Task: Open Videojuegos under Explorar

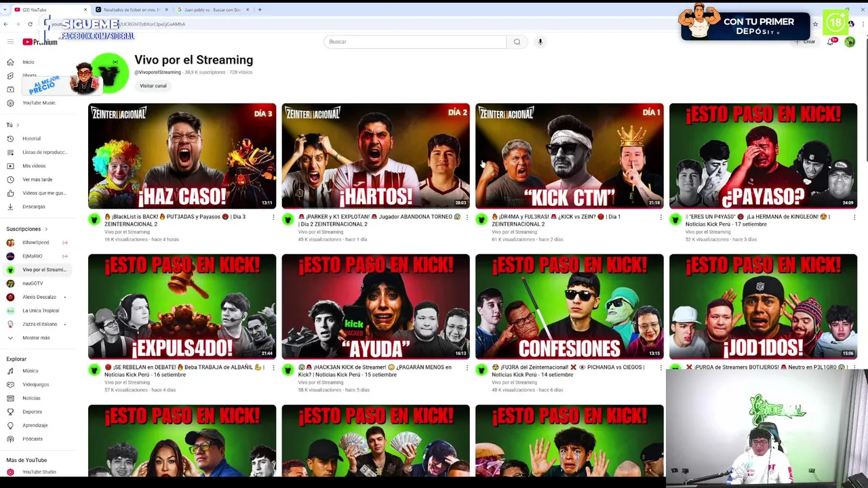Action: pyautogui.click(x=35, y=385)
